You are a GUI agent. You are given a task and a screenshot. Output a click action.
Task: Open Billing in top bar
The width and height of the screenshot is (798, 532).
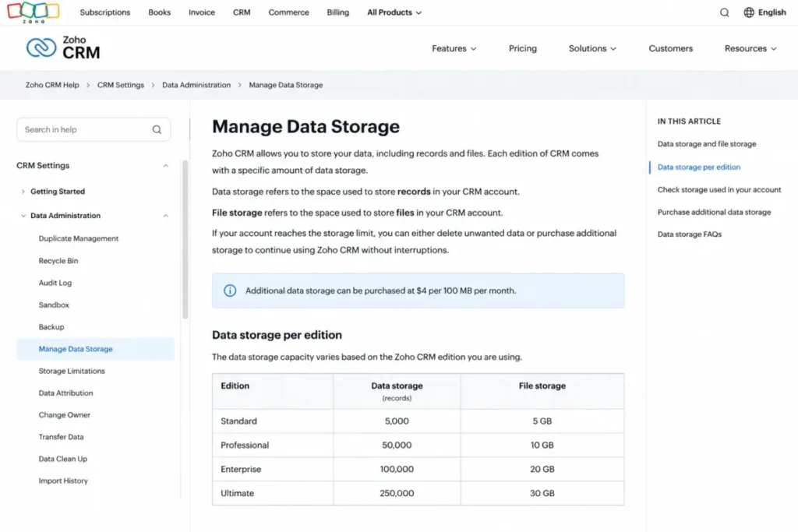[338, 12]
